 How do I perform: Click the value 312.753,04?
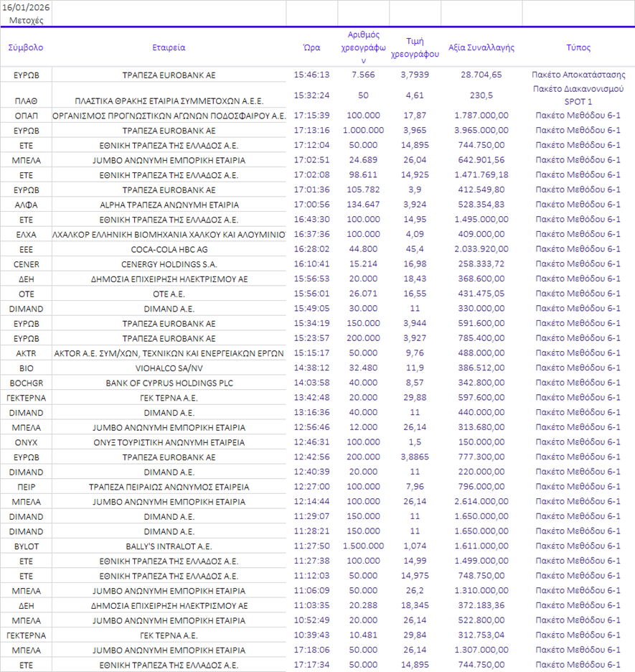[x=481, y=635]
